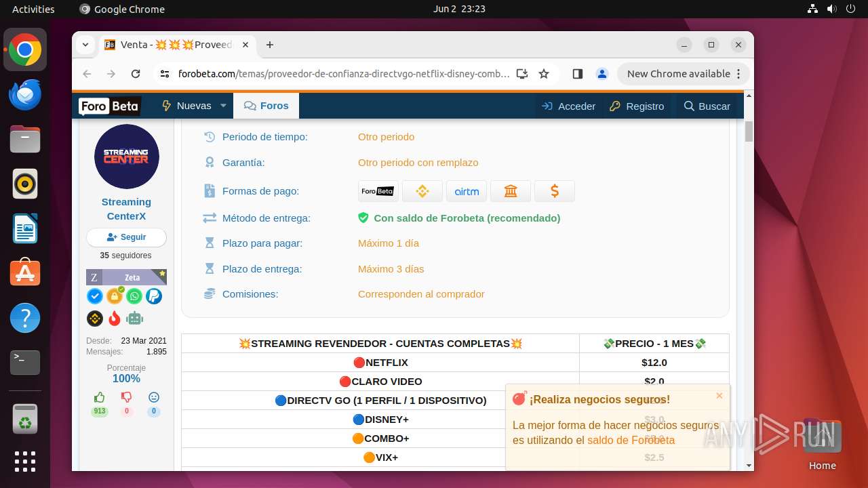Open Buscar search
This screenshot has width=868, height=488.
tap(707, 106)
